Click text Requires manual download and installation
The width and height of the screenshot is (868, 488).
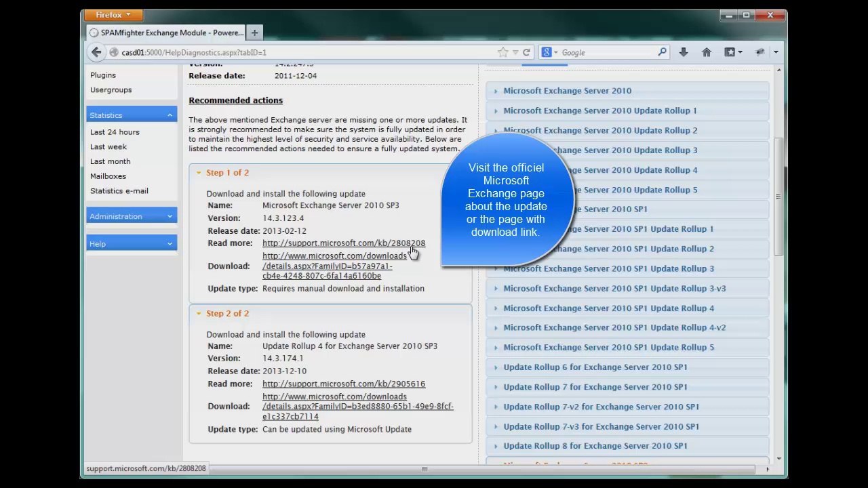pos(343,289)
